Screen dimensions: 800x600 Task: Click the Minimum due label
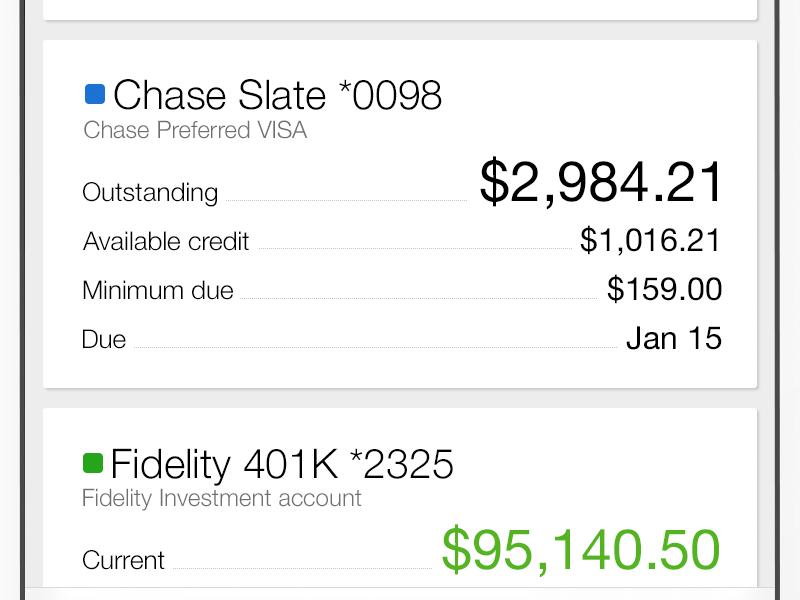point(158,291)
